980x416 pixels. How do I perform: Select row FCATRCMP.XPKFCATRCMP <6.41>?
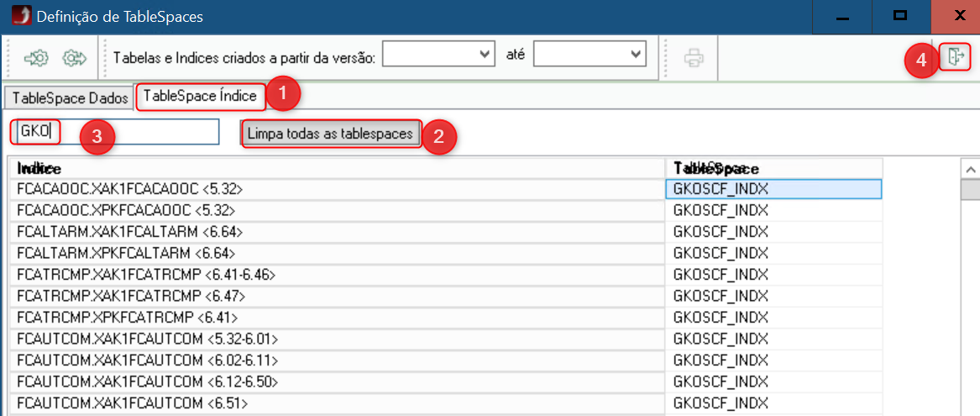[338, 317]
